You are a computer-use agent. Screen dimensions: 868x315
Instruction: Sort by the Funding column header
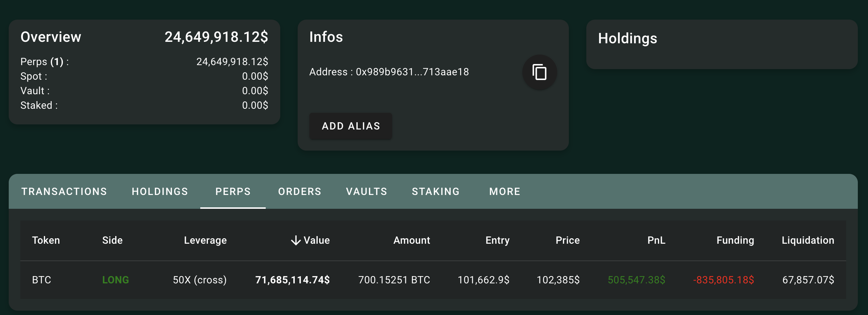pyautogui.click(x=735, y=240)
